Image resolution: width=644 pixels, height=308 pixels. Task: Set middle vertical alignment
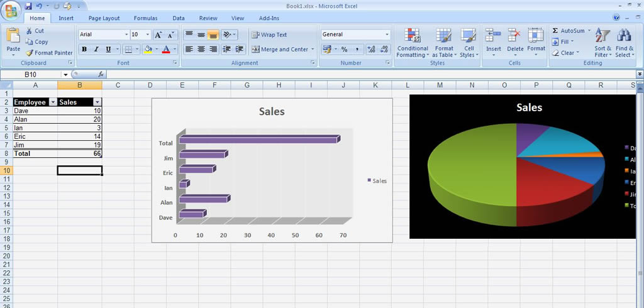click(x=201, y=35)
